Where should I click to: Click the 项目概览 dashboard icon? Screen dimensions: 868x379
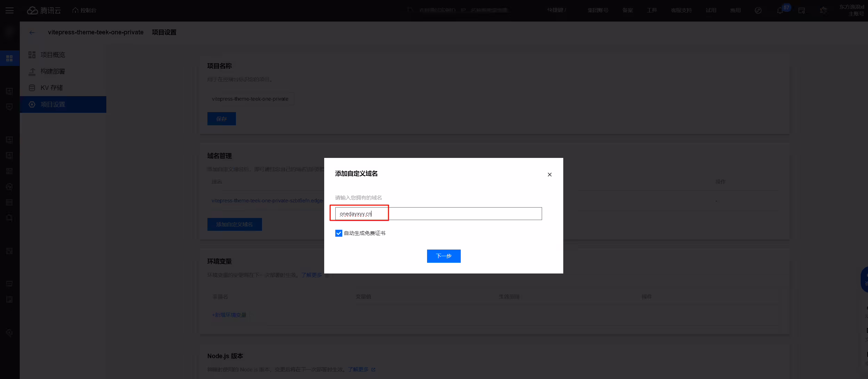[32, 55]
